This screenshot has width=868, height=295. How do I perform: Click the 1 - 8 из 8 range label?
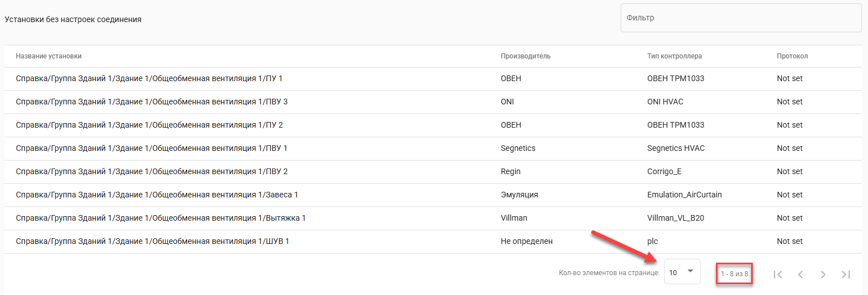[x=734, y=275]
